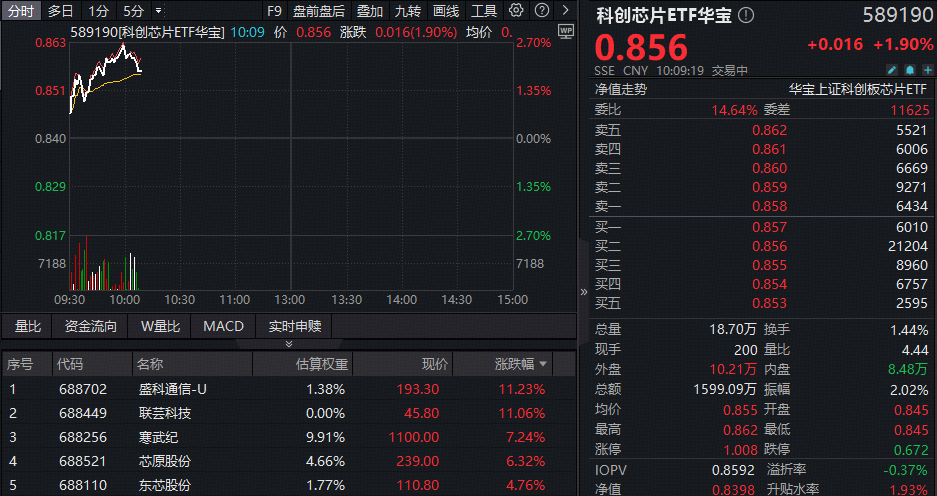Toggle 叠加 overlay comparison
This screenshot has width=937, height=496.
[x=369, y=11]
